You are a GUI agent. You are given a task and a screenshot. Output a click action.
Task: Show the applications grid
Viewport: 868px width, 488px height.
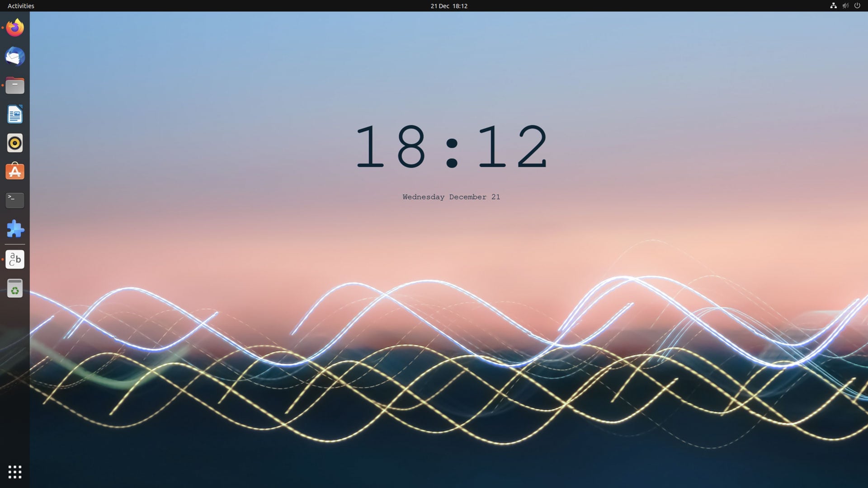[x=15, y=472]
